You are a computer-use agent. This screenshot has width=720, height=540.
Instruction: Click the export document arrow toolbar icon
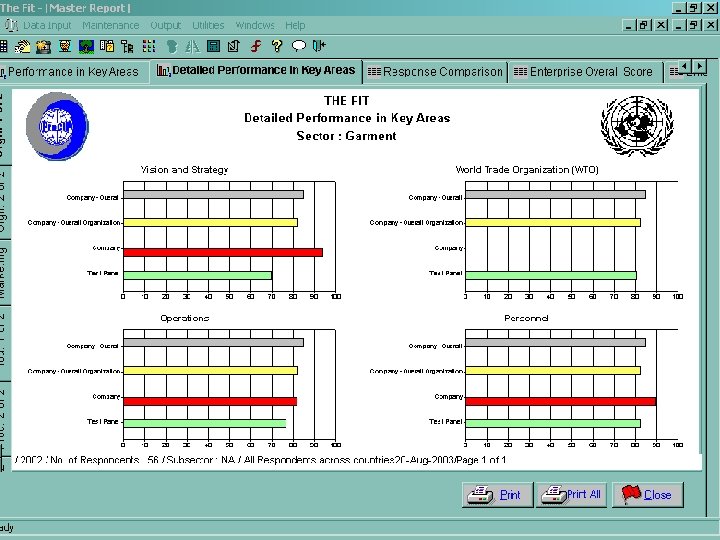[x=234, y=46]
